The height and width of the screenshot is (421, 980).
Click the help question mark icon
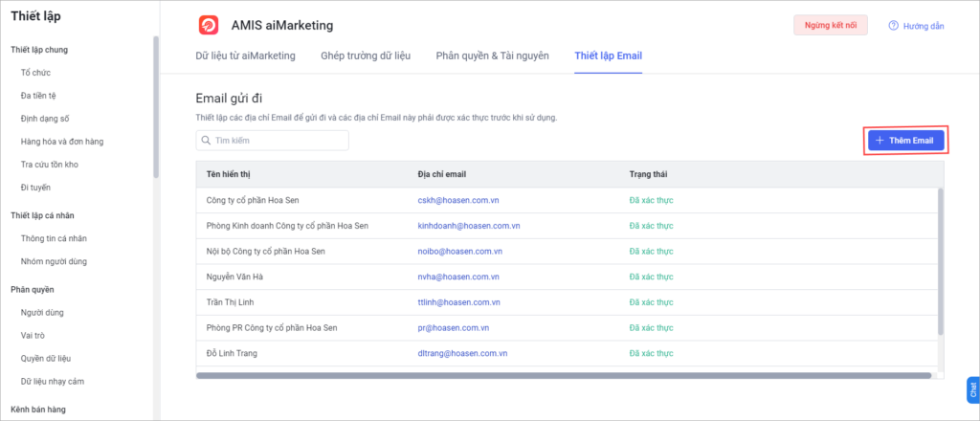(x=893, y=26)
